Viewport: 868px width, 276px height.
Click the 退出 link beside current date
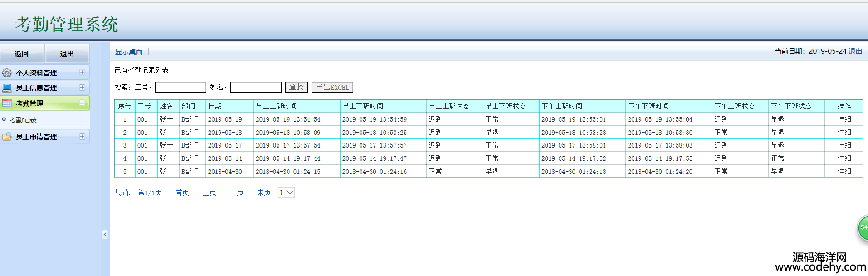(855, 51)
